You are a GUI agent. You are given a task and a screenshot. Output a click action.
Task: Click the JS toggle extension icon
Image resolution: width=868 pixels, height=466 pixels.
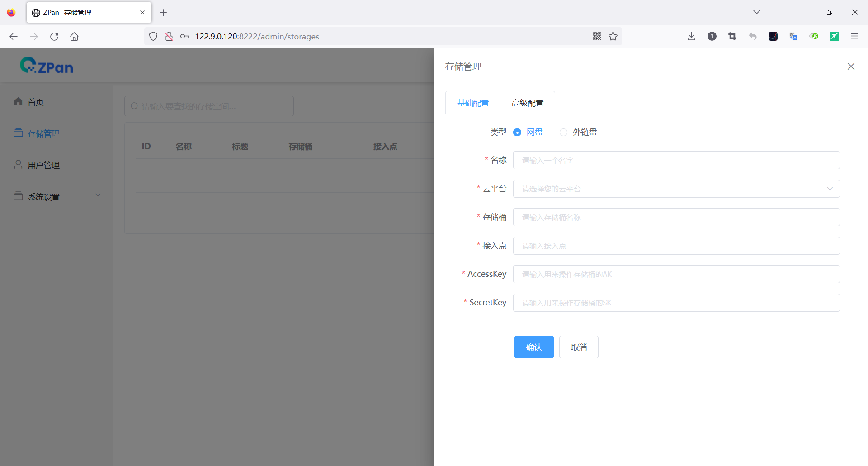814,36
